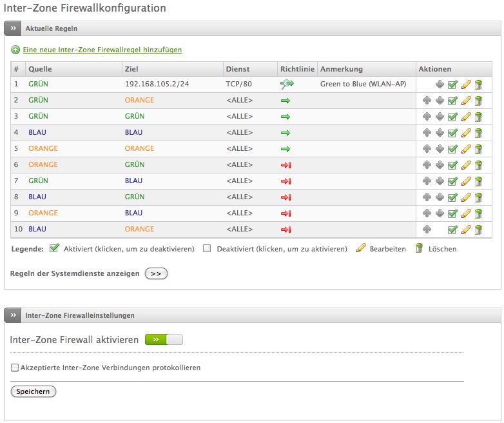Click the pencil edit icon for rule 2

tap(466, 101)
